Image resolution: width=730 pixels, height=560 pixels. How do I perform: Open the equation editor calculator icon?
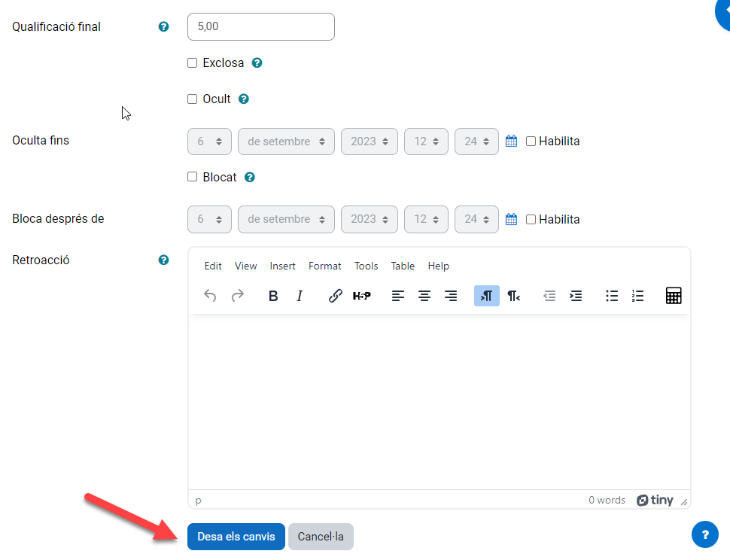(x=674, y=296)
